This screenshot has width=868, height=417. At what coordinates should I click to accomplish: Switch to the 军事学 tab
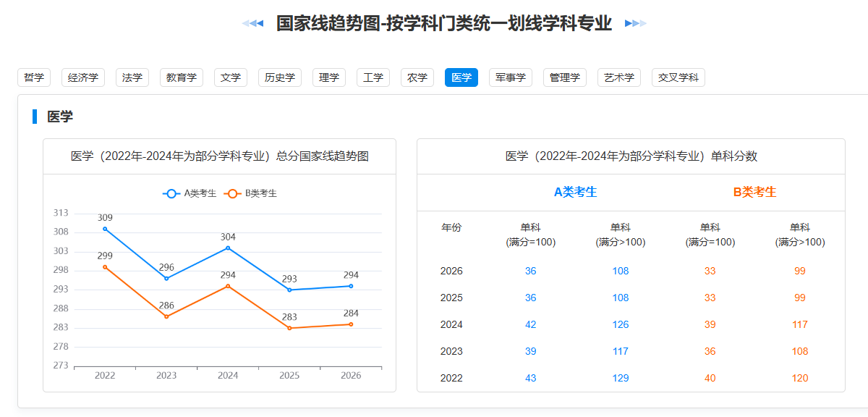click(511, 77)
